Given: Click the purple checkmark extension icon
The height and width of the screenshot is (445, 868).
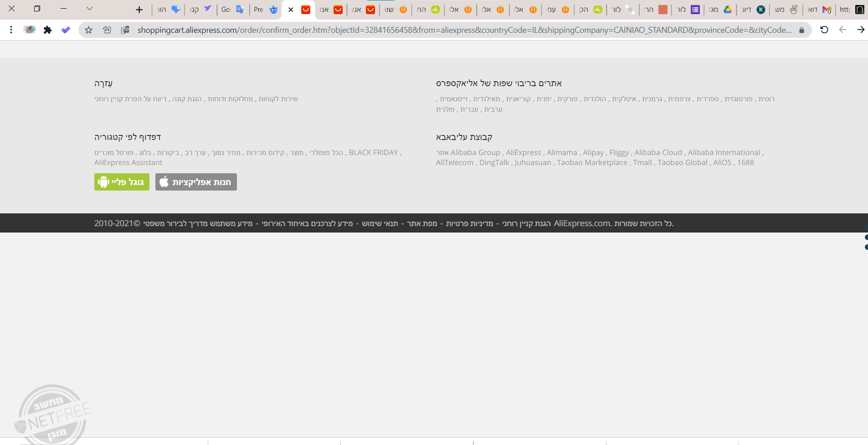Looking at the screenshot, I should pyautogui.click(x=66, y=30).
